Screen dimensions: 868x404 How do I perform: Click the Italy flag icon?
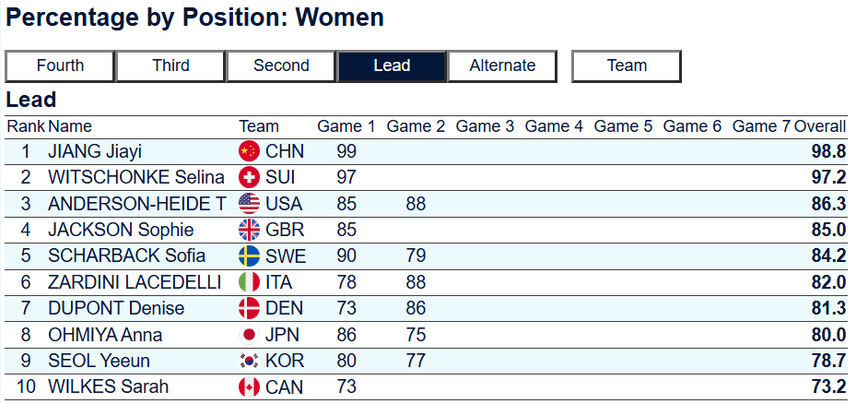click(249, 282)
